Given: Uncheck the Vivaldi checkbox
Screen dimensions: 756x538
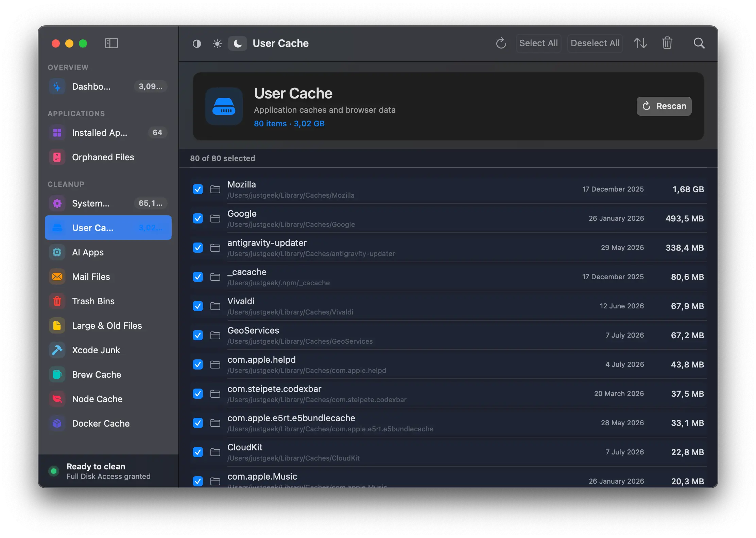Looking at the screenshot, I should point(198,306).
